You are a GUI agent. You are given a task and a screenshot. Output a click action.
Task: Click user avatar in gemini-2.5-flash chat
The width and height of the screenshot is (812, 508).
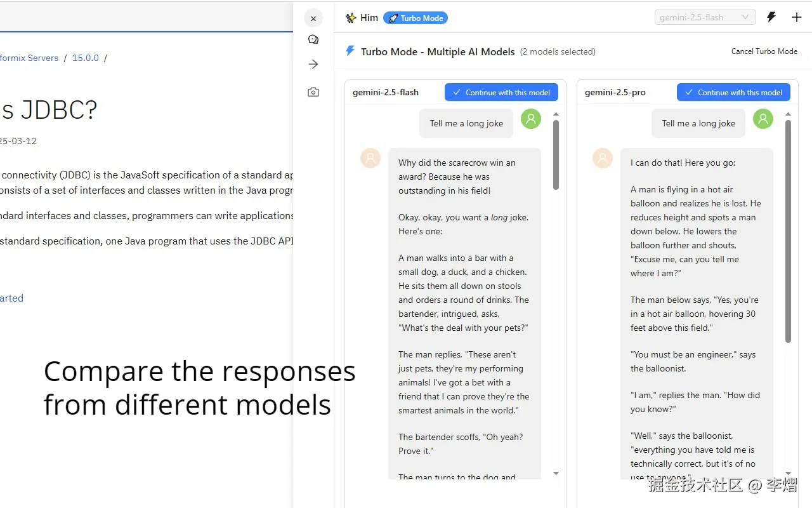point(531,119)
